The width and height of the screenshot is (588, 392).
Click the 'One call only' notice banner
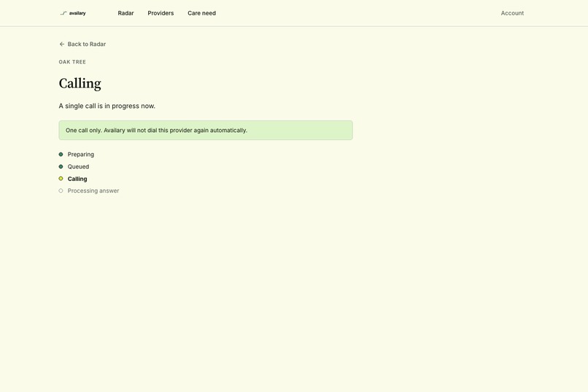[206, 130]
